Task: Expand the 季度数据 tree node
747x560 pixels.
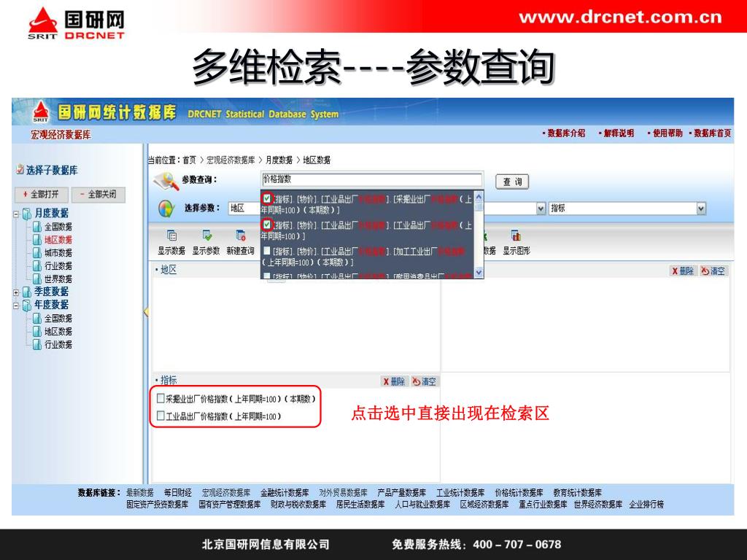Action: pyautogui.click(x=16, y=292)
